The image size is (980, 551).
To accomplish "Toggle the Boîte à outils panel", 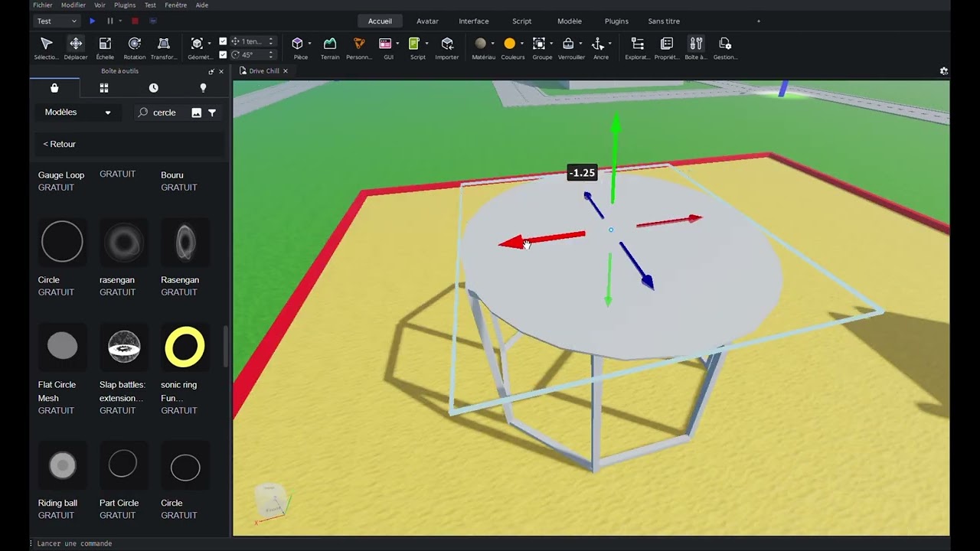I will coord(696,48).
